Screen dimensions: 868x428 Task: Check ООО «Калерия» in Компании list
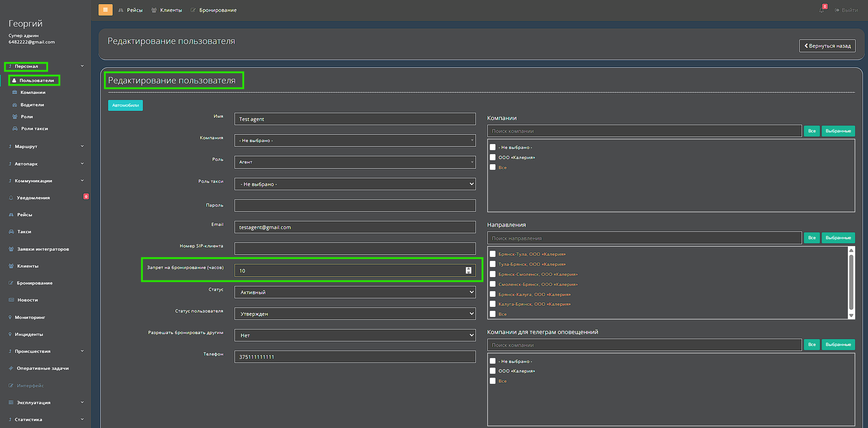(x=493, y=157)
